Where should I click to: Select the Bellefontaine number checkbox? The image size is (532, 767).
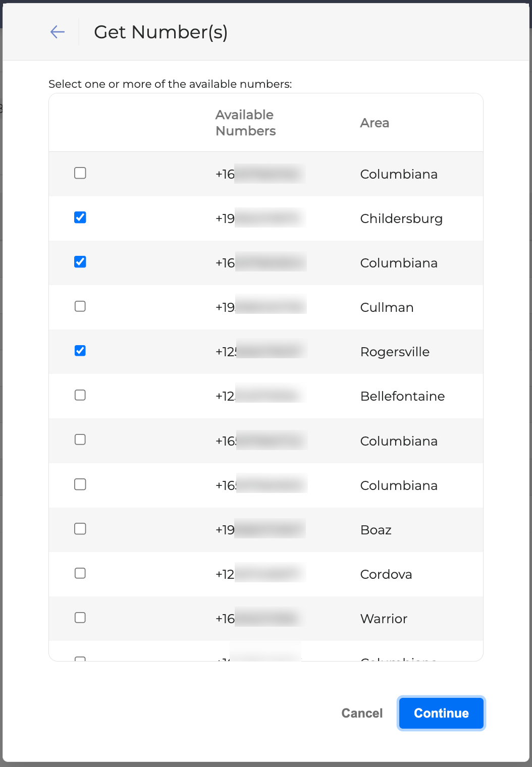tap(80, 395)
